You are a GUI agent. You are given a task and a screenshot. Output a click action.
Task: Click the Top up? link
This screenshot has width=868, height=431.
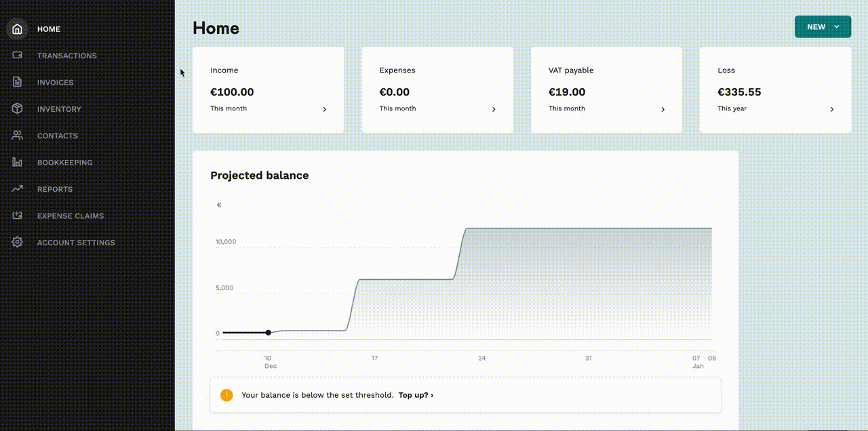click(x=416, y=395)
